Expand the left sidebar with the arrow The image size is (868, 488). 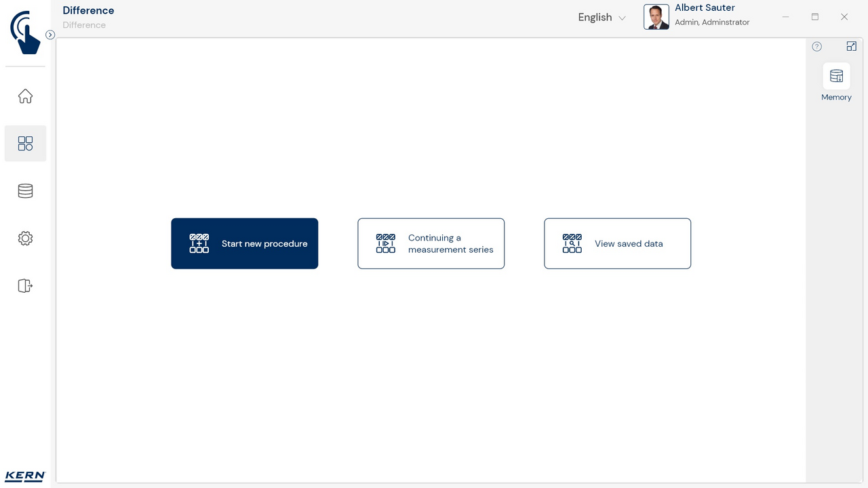pyautogui.click(x=50, y=35)
